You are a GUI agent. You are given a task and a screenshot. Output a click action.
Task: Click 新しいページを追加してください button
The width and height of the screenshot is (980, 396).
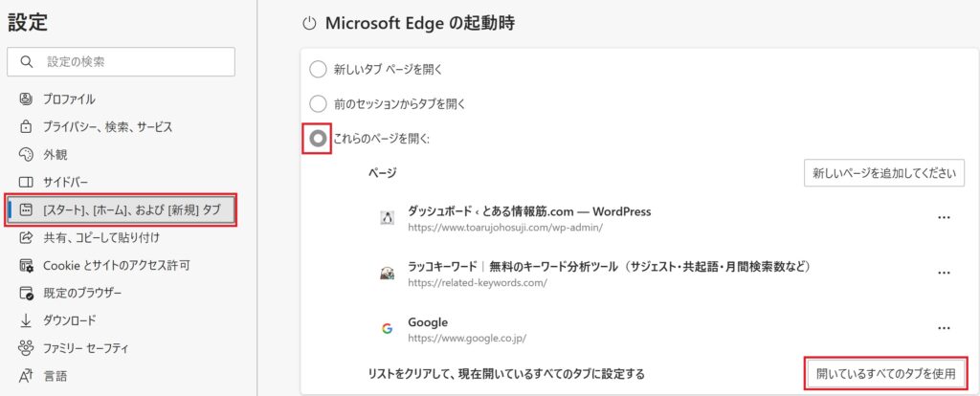pyautogui.click(x=883, y=173)
